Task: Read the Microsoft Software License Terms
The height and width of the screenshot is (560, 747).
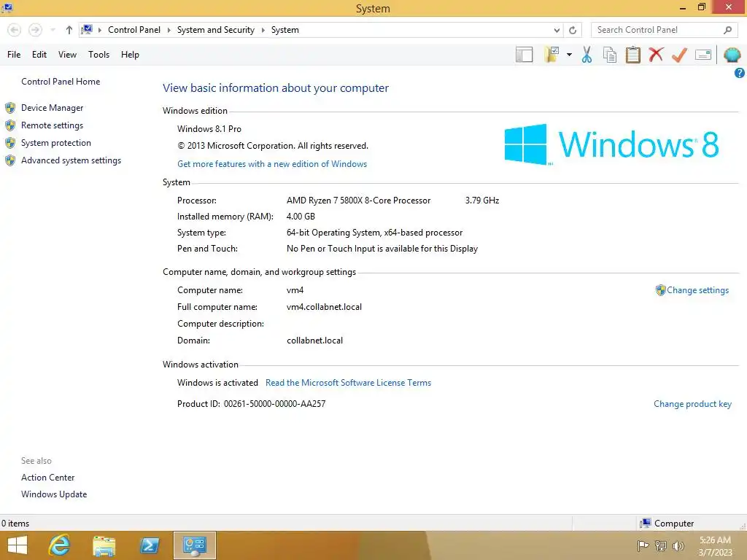Action: tap(348, 382)
